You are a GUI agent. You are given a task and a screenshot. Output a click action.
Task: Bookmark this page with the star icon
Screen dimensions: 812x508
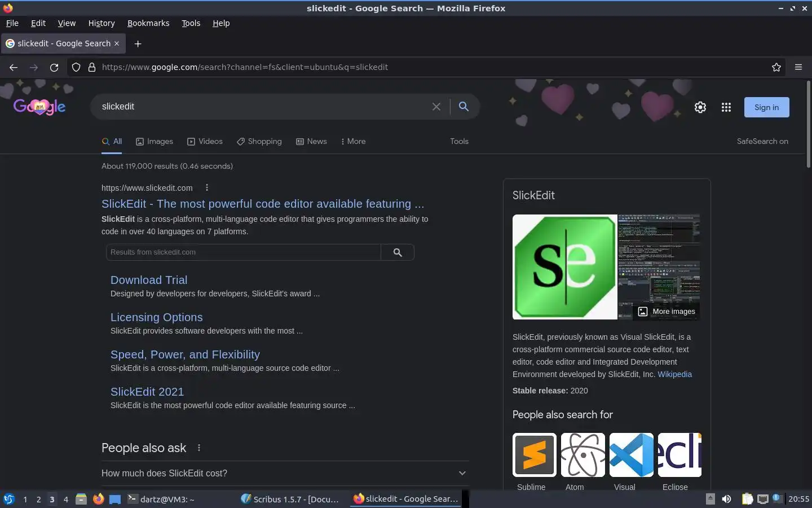[x=776, y=67]
